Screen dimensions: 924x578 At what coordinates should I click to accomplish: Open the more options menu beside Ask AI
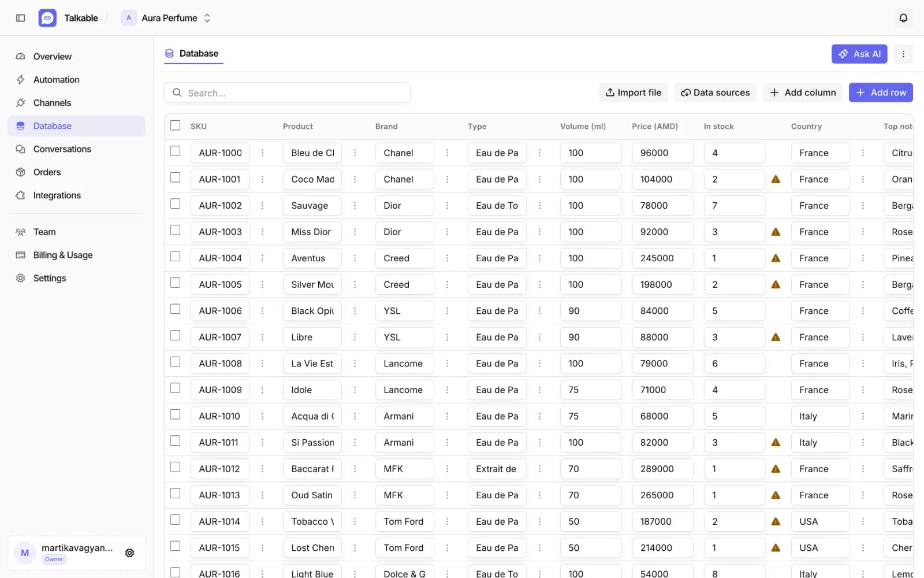pos(903,54)
